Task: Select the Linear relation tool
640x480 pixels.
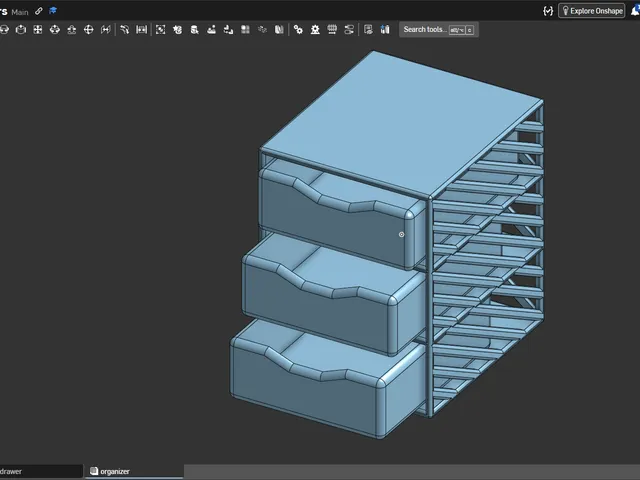Action: 349,29
